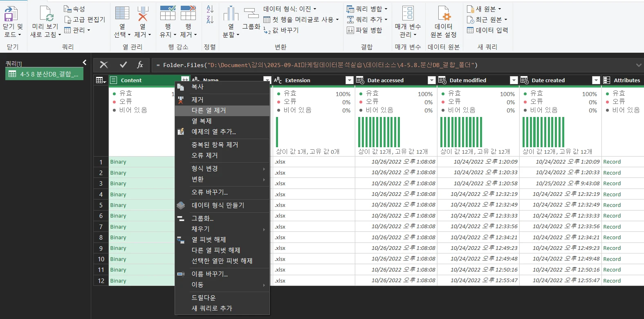Screen dimensions: 644x319
Task: Cancel the formula edit with X button
Action: 104,65
